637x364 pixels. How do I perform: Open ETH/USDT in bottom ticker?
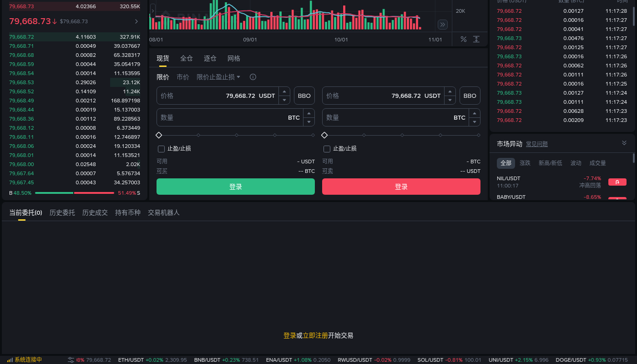click(152, 360)
